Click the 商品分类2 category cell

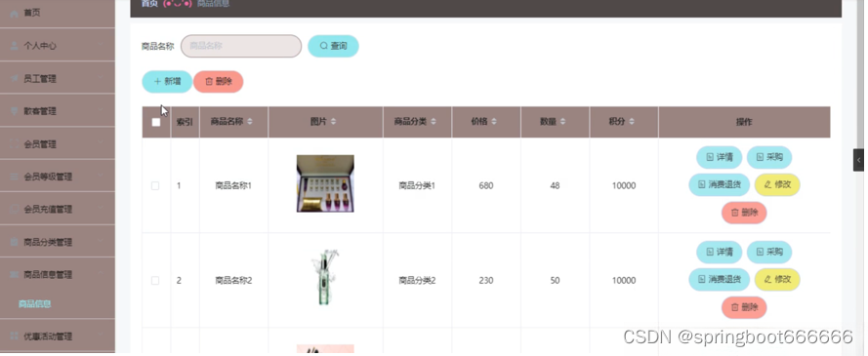pyautogui.click(x=417, y=281)
